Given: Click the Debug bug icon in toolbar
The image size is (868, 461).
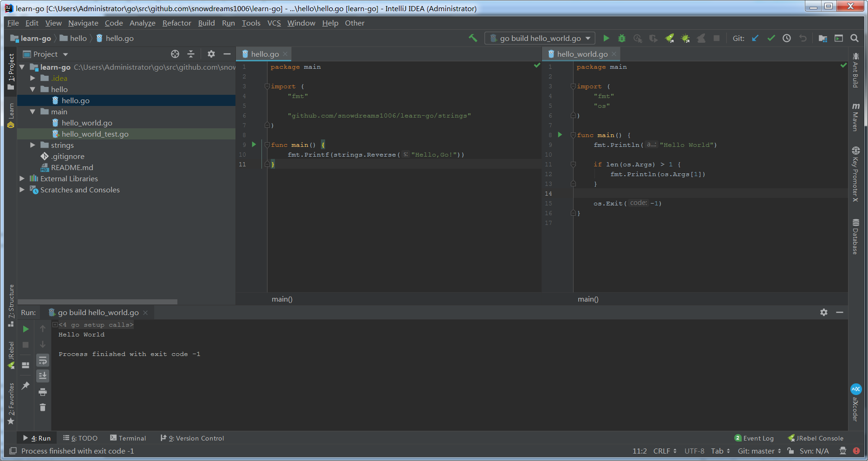Looking at the screenshot, I should click(622, 38).
